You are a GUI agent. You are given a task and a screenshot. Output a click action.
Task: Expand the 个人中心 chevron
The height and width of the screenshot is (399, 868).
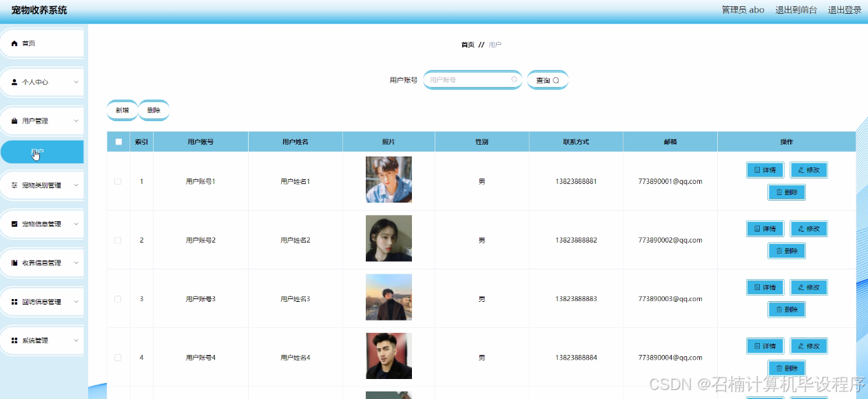pyautogui.click(x=76, y=82)
